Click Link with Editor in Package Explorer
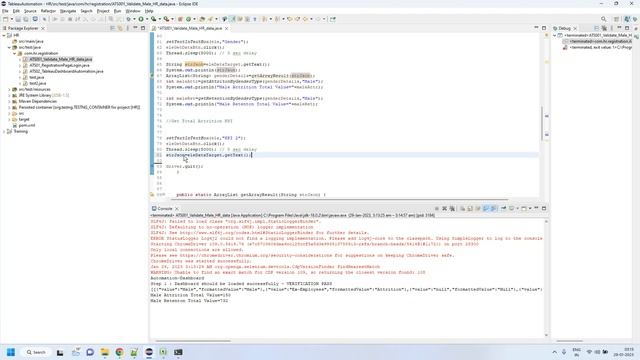The height and width of the screenshot is (360, 640). click(120, 28)
